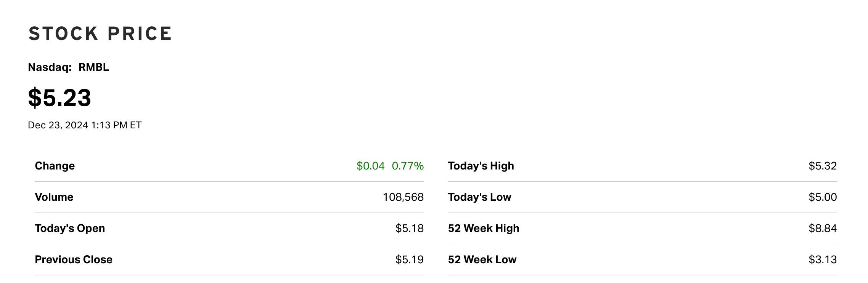Click the Today's High label
868x283 pixels.
pyautogui.click(x=481, y=166)
